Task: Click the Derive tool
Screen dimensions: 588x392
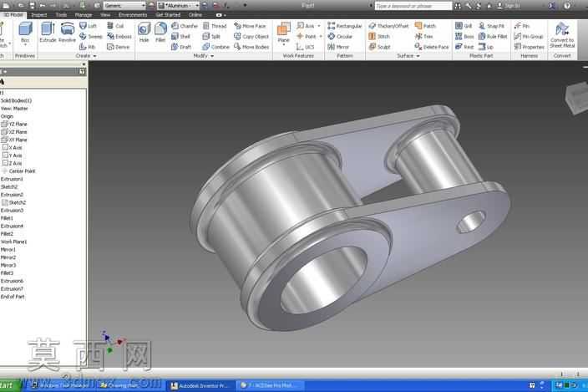Action: point(118,47)
